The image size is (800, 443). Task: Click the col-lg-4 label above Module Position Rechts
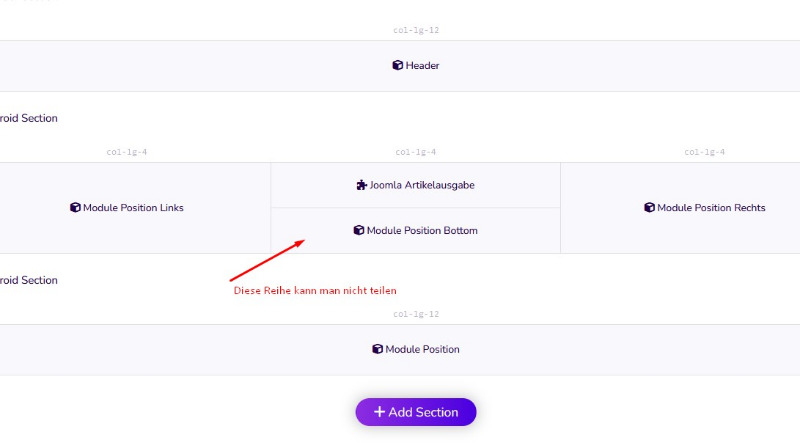(x=705, y=152)
